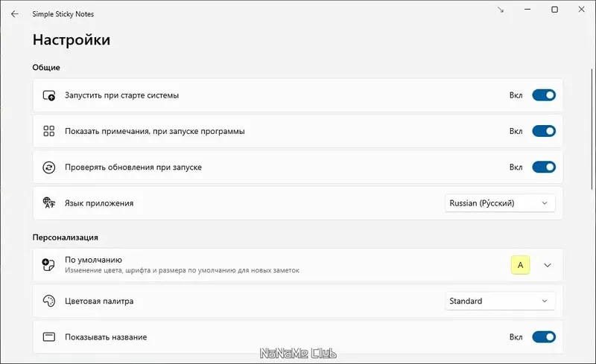Click the application language globe icon
596x364 pixels.
(49, 203)
